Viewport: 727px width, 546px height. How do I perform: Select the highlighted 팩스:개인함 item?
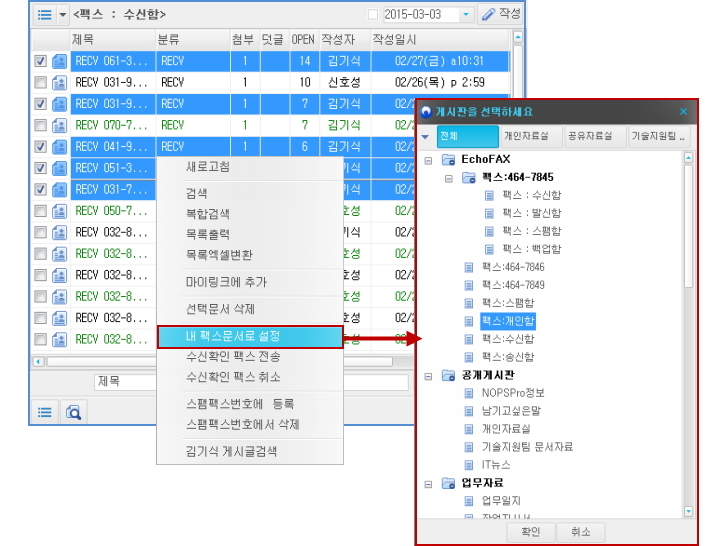click(508, 321)
